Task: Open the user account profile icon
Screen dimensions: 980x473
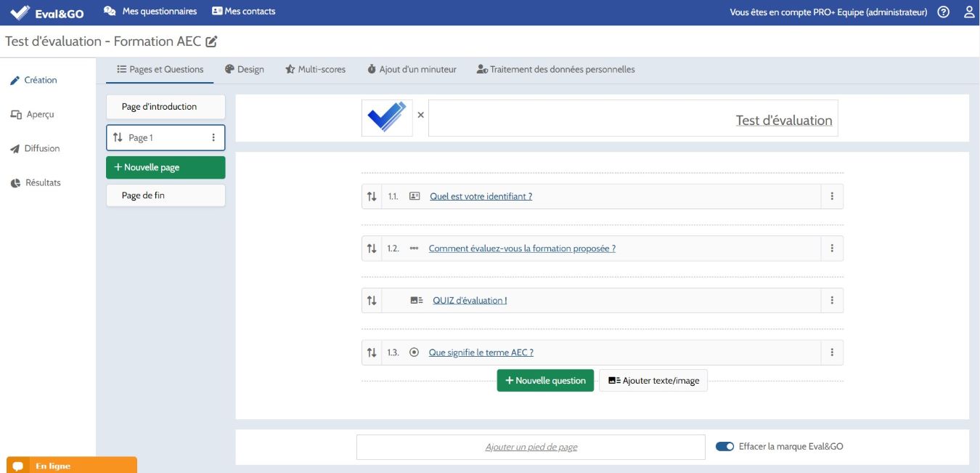Action: 968,12
